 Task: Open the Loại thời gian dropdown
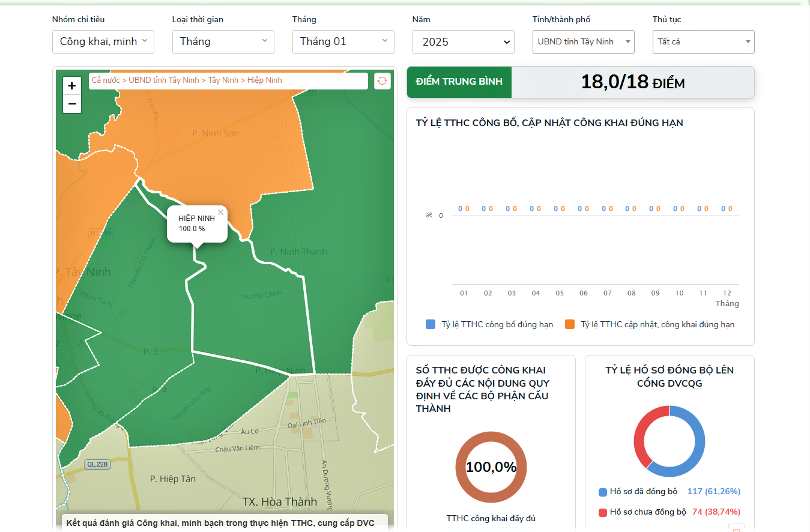click(x=223, y=42)
